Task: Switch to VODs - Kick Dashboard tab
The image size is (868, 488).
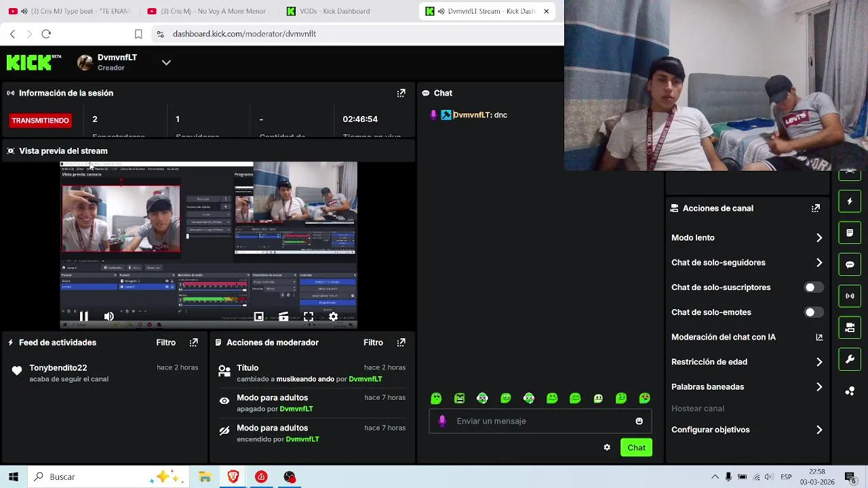Action: (x=346, y=11)
